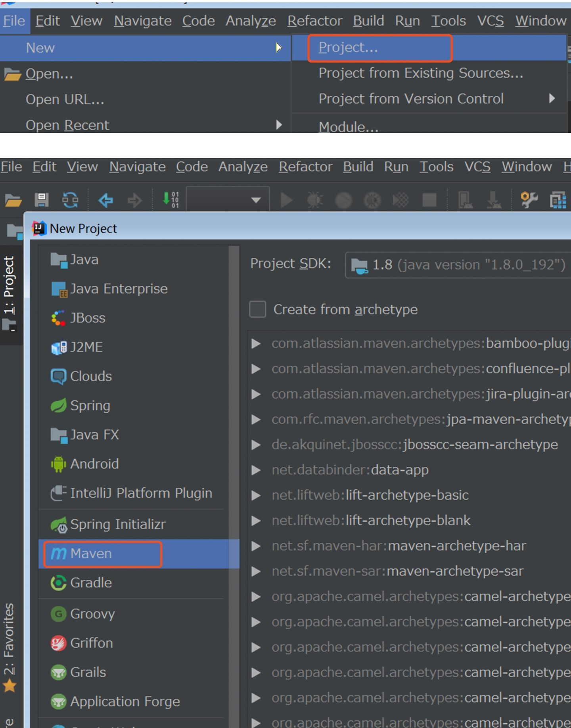Choose Project from Existing Sources...
Screen dimensions: 571x728
coord(429,73)
